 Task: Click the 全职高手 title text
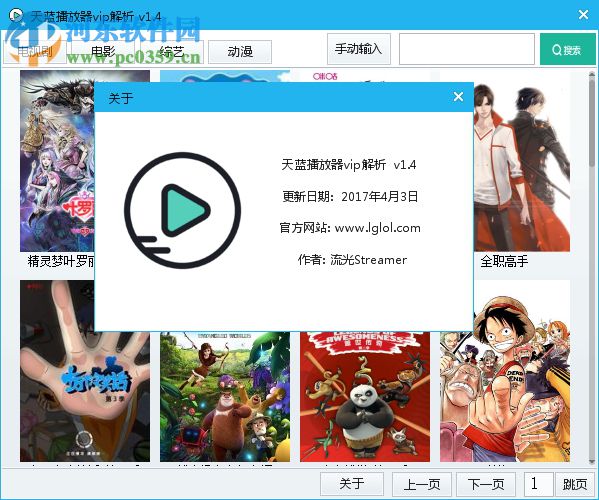(504, 262)
